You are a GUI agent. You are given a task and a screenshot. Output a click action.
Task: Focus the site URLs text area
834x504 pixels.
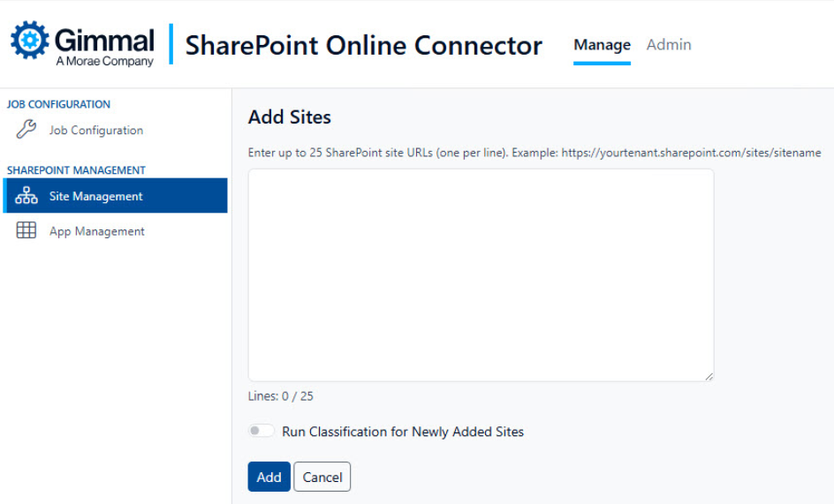click(481, 275)
